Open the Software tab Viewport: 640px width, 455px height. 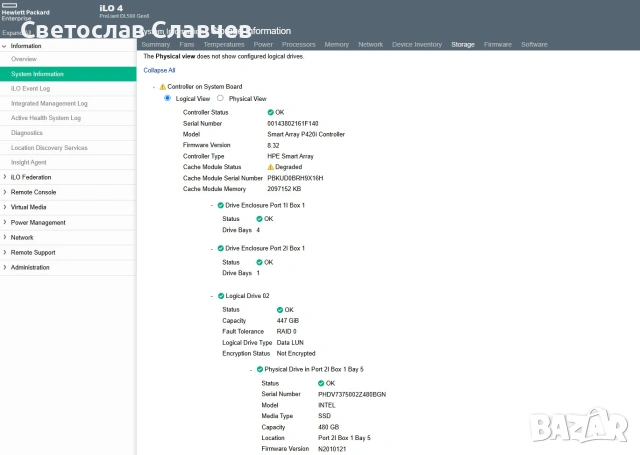pyautogui.click(x=534, y=44)
